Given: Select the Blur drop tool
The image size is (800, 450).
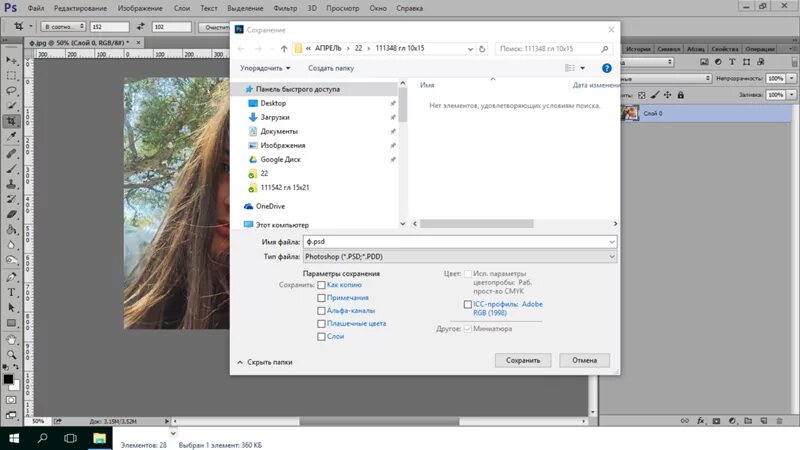Looking at the screenshot, I should [11, 245].
